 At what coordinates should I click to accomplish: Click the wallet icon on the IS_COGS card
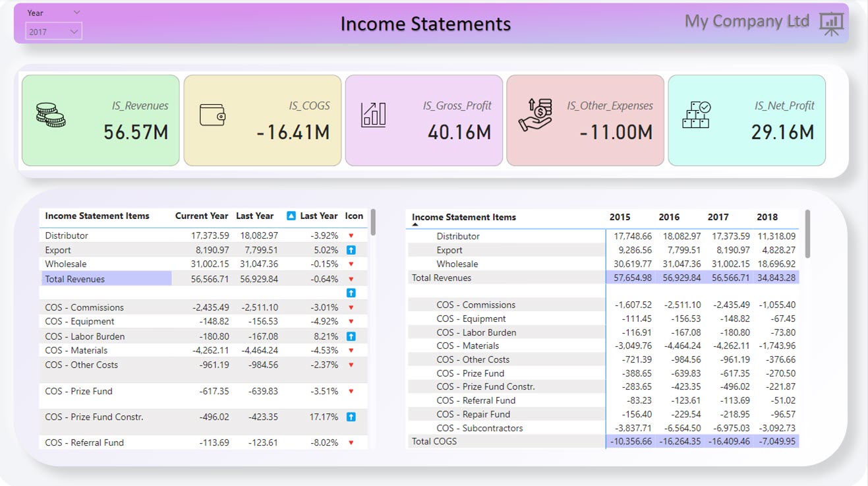[x=212, y=115]
